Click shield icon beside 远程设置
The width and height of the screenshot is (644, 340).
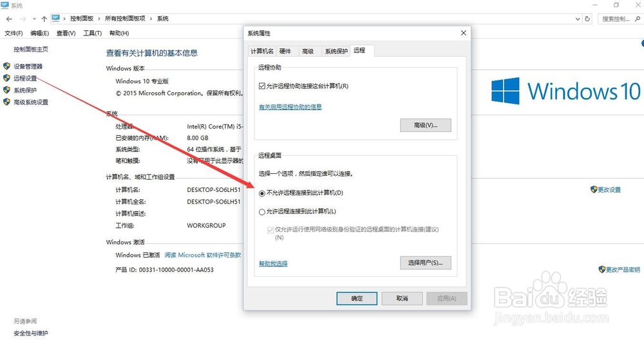[6, 78]
